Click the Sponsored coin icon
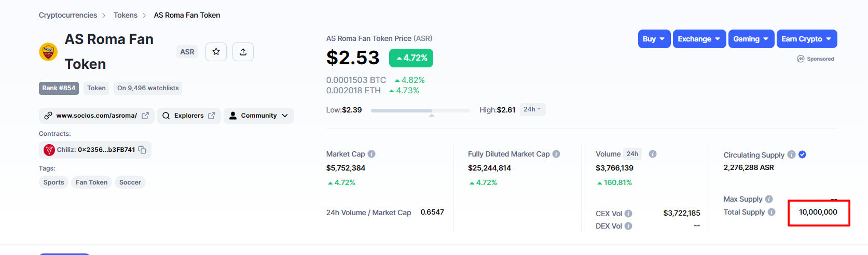The width and height of the screenshot is (868, 255). [x=801, y=59]
